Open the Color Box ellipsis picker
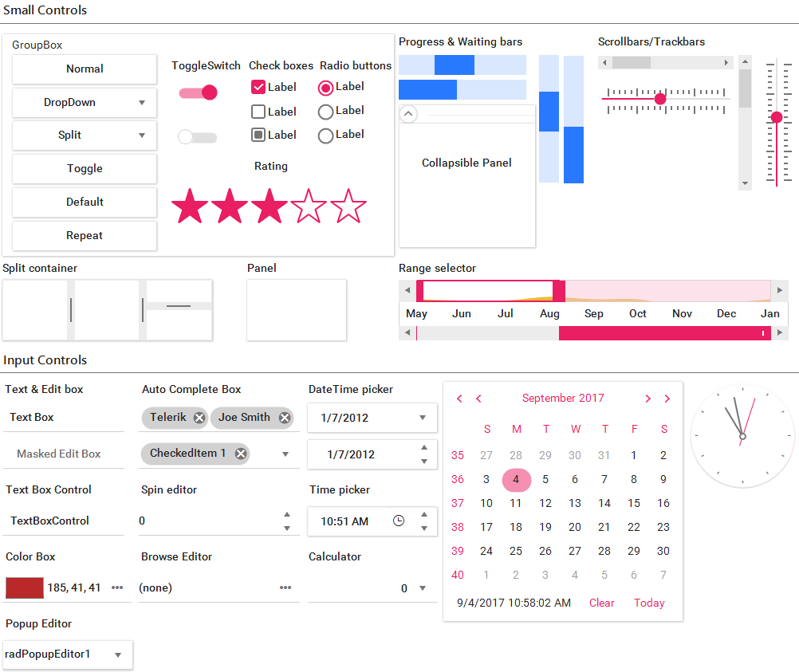This screenshot has height=672, width=799. click(x=117, y=588)
